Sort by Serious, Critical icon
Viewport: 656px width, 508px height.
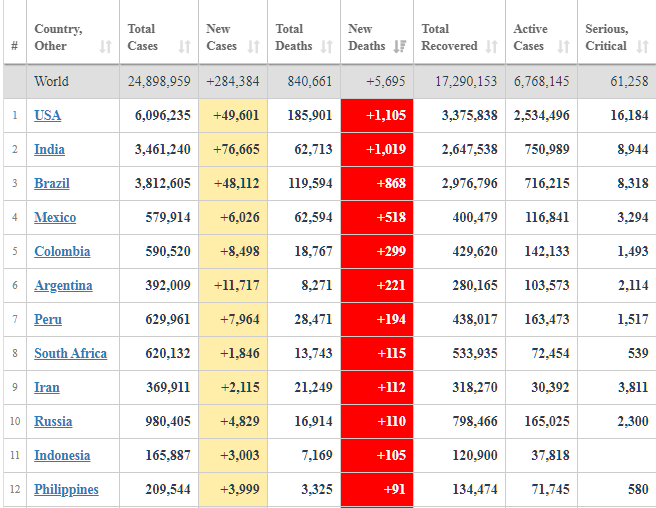pos(643,46)
